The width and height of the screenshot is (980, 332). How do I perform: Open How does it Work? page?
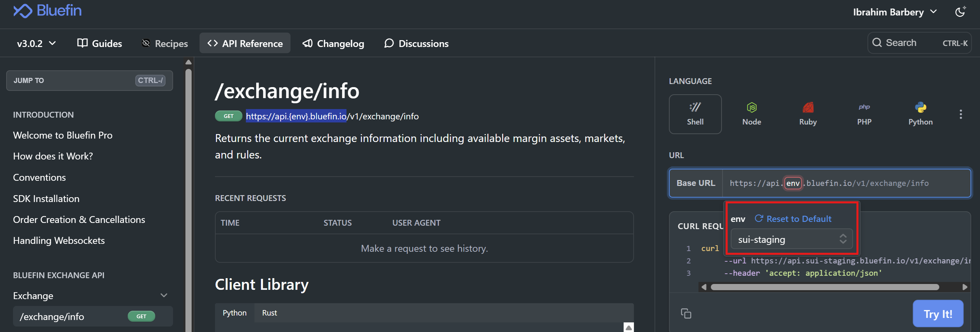pyautogui.click(x=53, y=156)
